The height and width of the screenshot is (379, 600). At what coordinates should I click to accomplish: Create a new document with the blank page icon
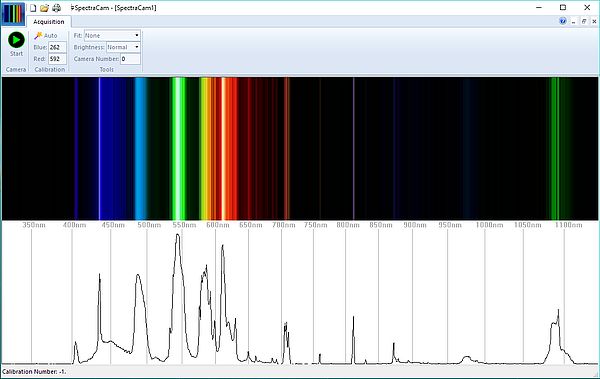click(33, 8)
